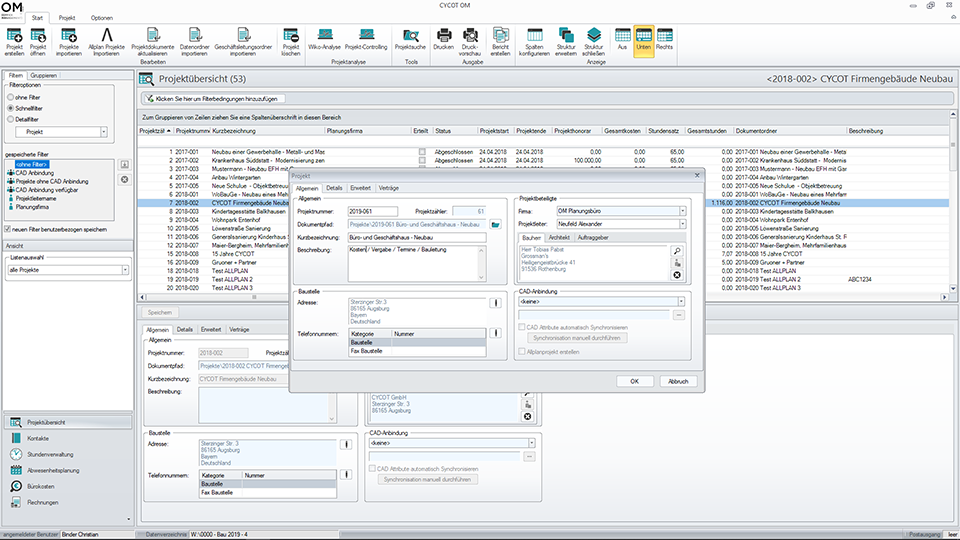The width and height of the screenshot is (960, 540).
Task: Confirm the dialog with OK
Action: coord(634,381)
